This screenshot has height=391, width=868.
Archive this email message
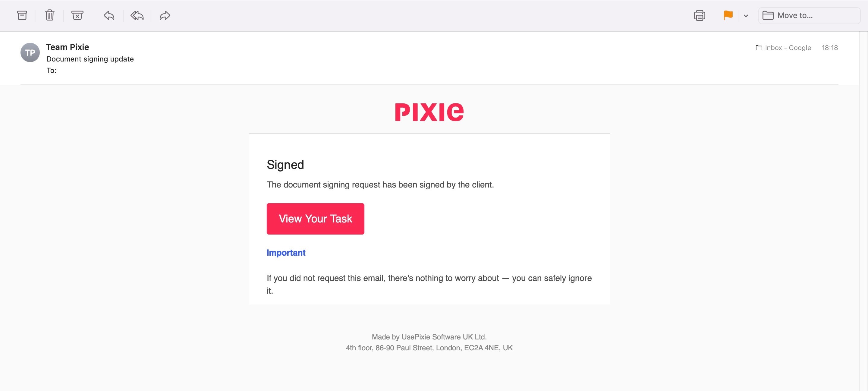coord(22,15)
